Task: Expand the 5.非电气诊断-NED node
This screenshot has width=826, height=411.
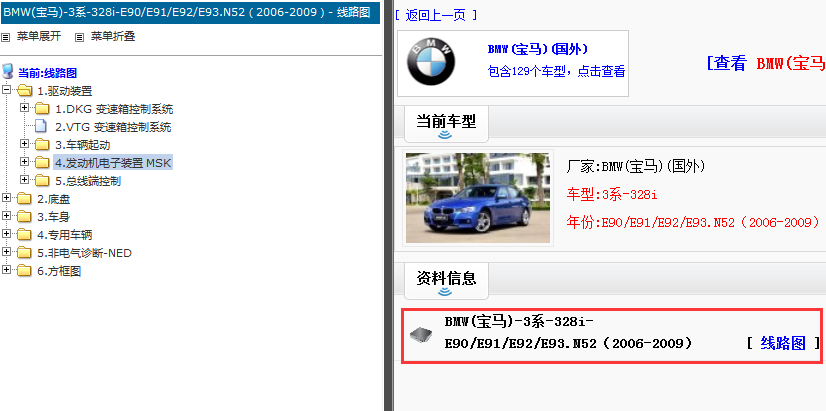Action: click(x=6, y=251)
